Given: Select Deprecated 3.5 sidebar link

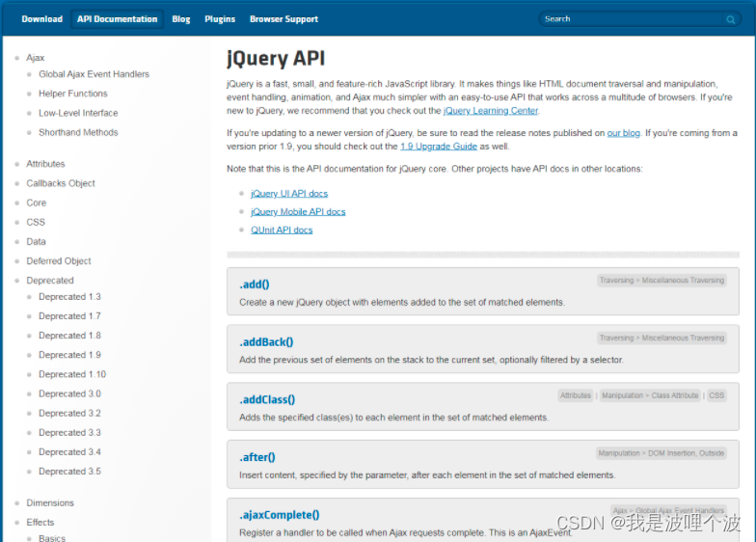Looking at the screenshot, I should click(69, 471).
